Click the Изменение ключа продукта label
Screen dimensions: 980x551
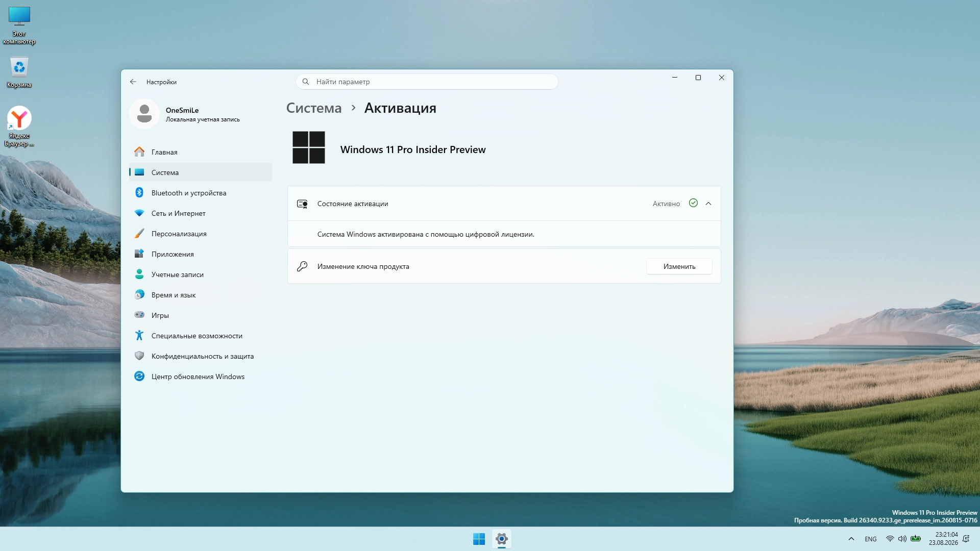tap(363, 266)
